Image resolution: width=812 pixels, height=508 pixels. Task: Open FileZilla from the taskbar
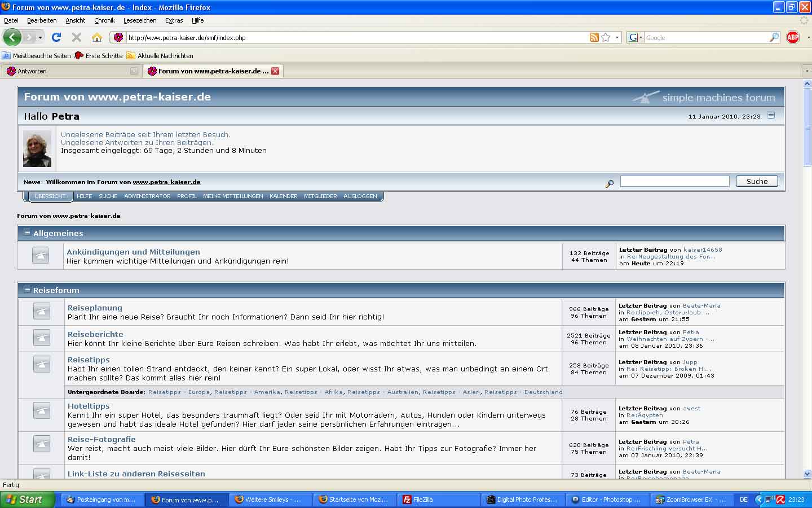pyautogui.click(x=423, y=500)
